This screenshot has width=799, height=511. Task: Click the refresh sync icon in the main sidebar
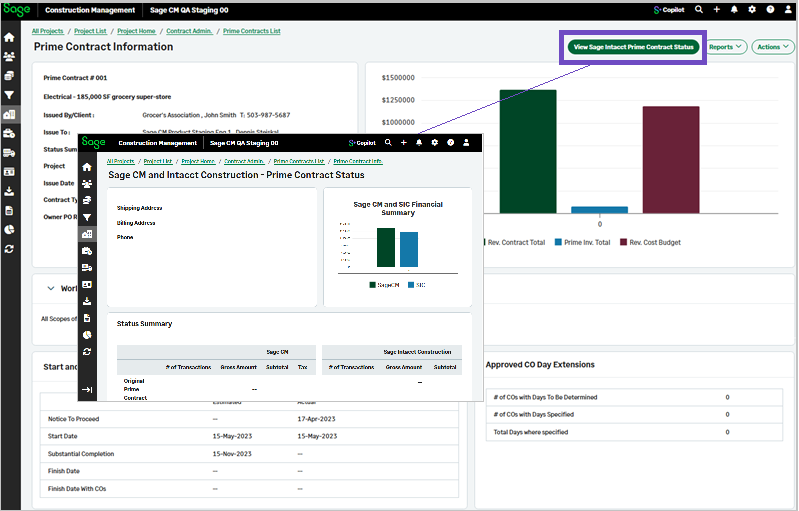point(10,249)
